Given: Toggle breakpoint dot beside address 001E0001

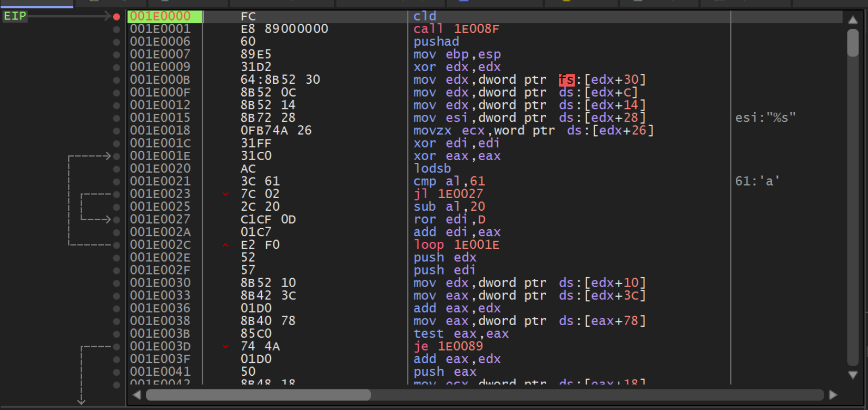Looking at the screenshot, I should [x=116, y=29].
